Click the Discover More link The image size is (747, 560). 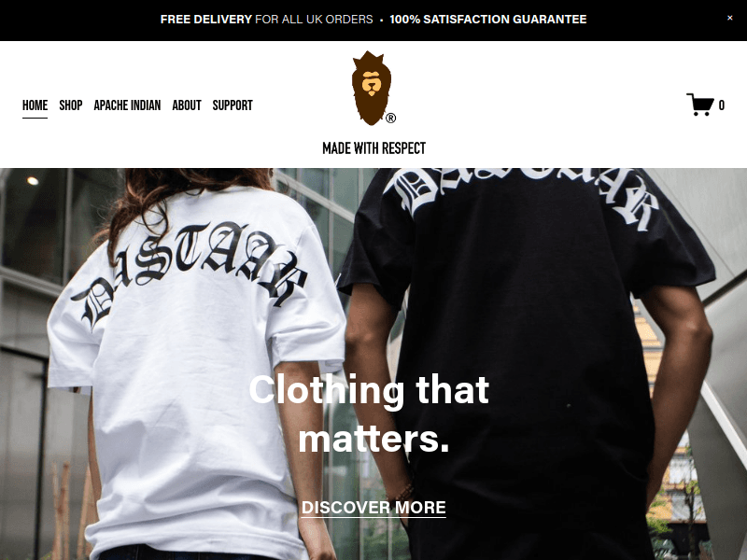(373, 508)
